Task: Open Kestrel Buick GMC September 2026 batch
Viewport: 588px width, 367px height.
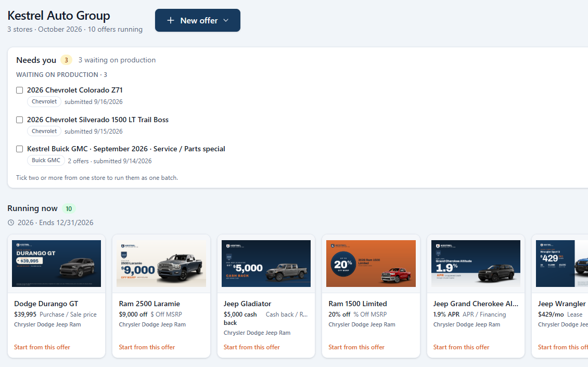Action: [126, 149]
